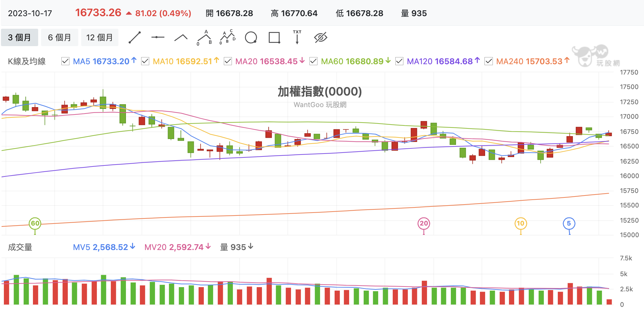Click the green 60 moving average marker
The height and width of the screenshot is (311, 644).
(35, 223)
